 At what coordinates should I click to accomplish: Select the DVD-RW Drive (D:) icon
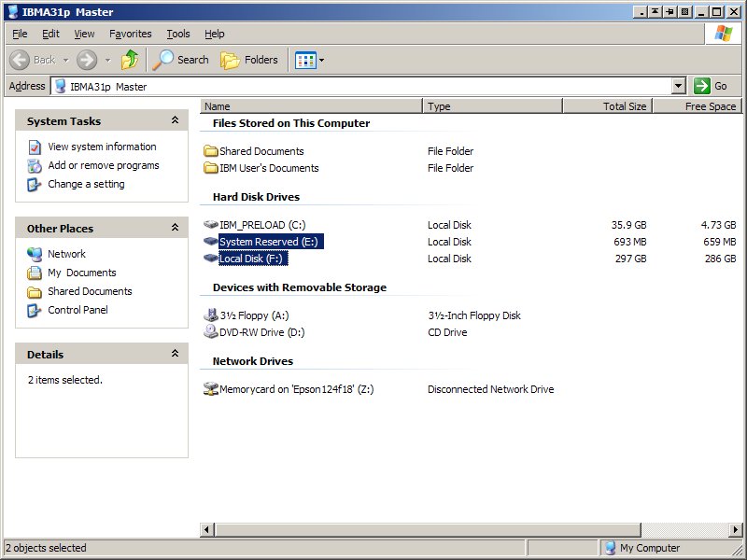pyautogui.click(x=210, y=332)
